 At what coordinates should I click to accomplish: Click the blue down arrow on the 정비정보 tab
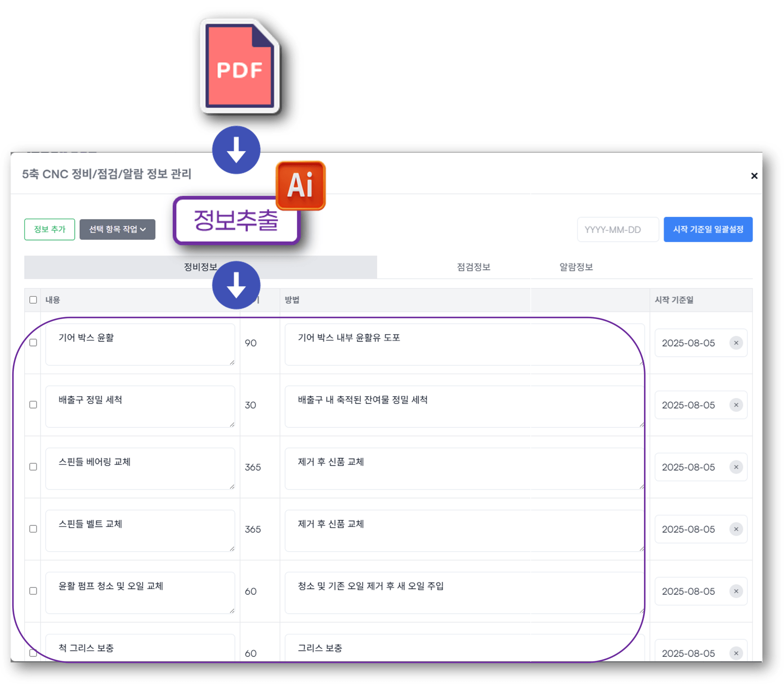[x=236, y=286]
